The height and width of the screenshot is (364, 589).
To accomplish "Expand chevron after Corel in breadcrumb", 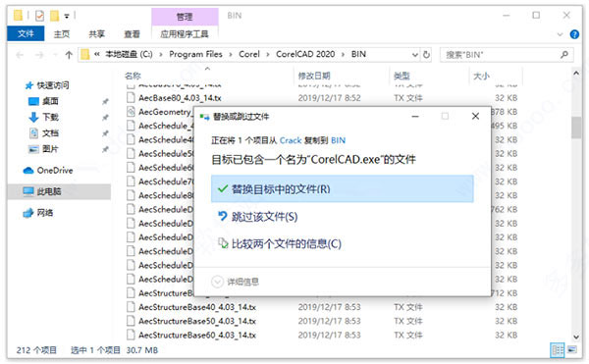I will 268,55.
